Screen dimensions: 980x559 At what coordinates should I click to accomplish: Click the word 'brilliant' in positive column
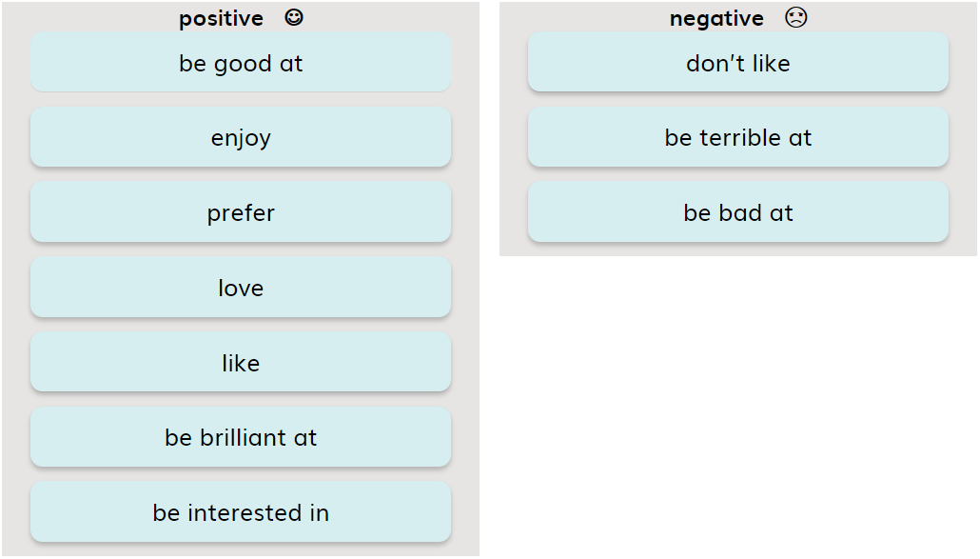244,437
